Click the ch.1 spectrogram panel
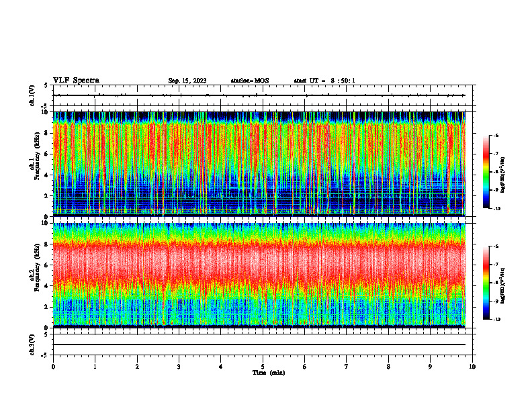 coord(259,164)
